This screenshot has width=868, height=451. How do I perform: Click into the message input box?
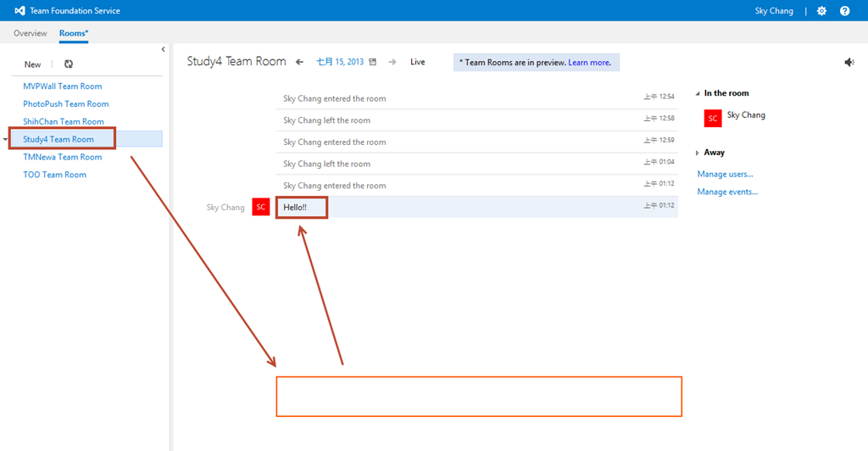(x=479, y=396)
